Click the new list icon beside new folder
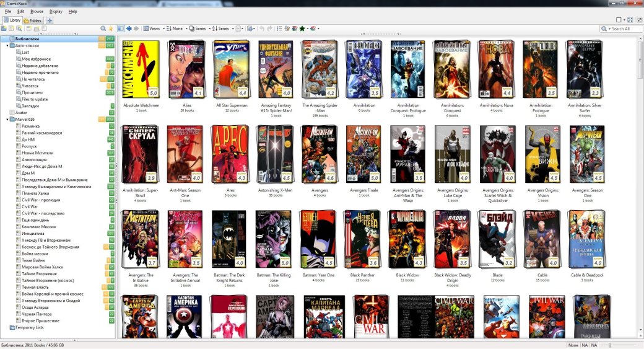 pyautogui.click(x=11, y=29)
